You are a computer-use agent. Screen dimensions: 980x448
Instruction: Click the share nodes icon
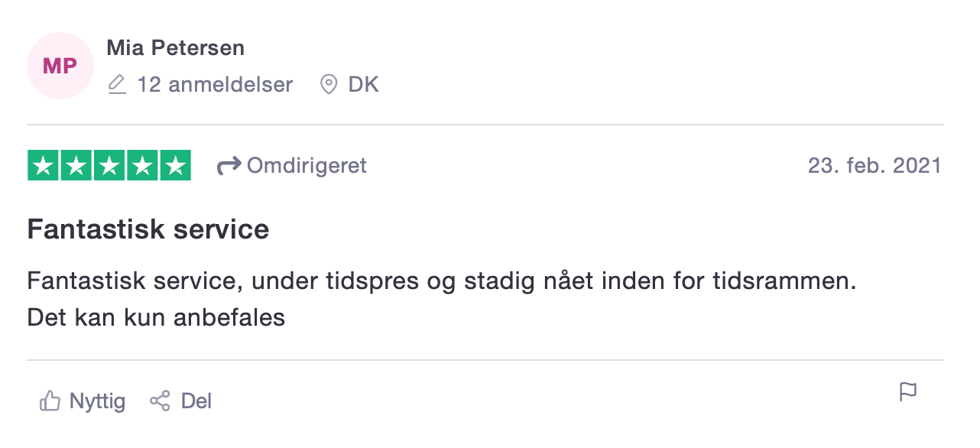(160, 401)
